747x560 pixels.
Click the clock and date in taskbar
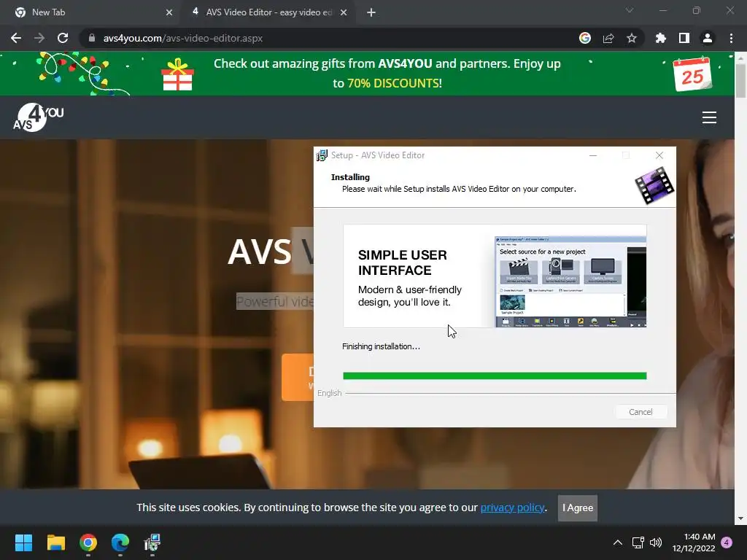(x=694, y=542)
